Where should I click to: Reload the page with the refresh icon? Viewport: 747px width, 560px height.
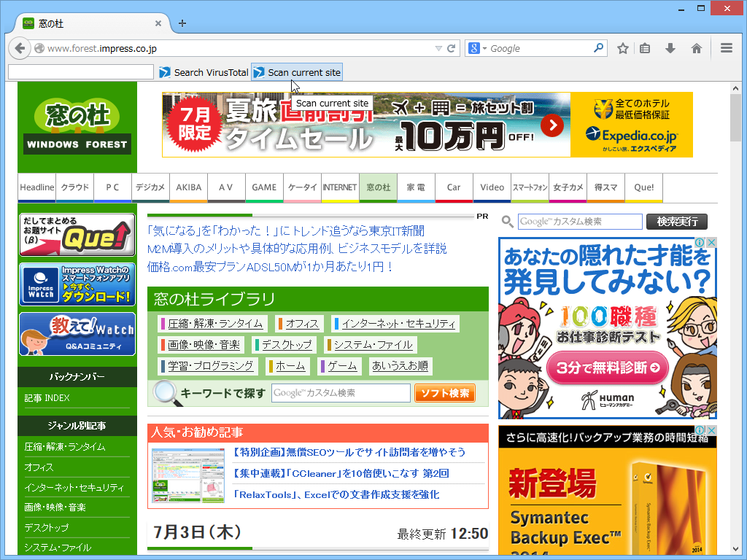point(451,48)
